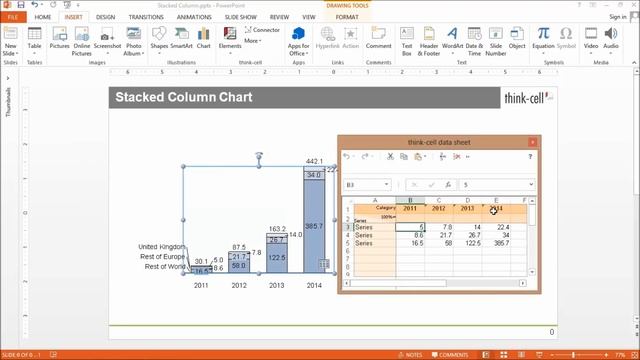Open think-cell Elements menu
This screenshot has width=640, height=360.
coord(230,40)
